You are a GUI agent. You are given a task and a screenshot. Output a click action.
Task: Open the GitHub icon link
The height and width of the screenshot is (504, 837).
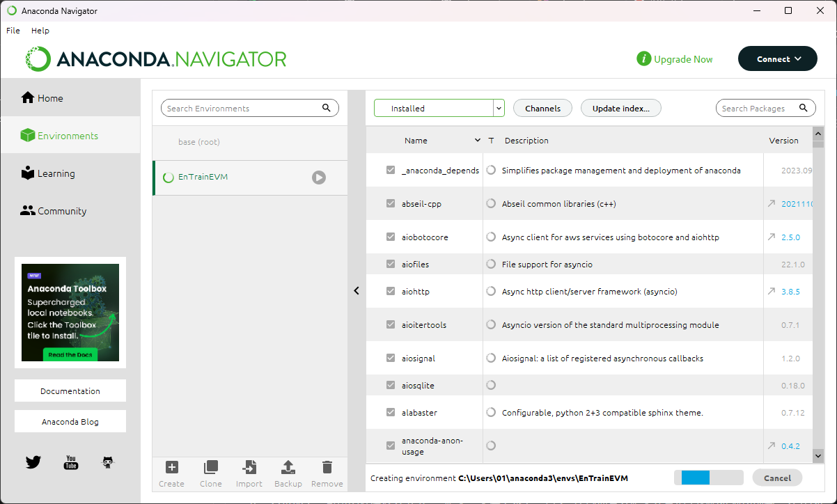(x=108, y=462)
